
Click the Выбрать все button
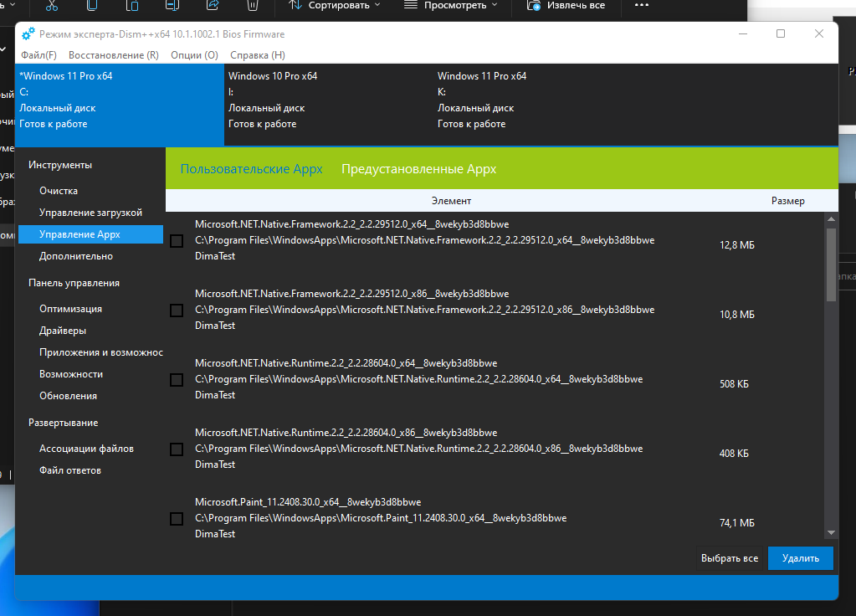(x=730, y=558)
